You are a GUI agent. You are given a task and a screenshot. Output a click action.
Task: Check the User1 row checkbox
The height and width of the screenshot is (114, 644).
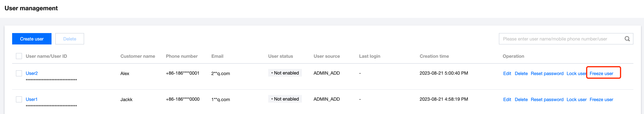coord(19,99)
